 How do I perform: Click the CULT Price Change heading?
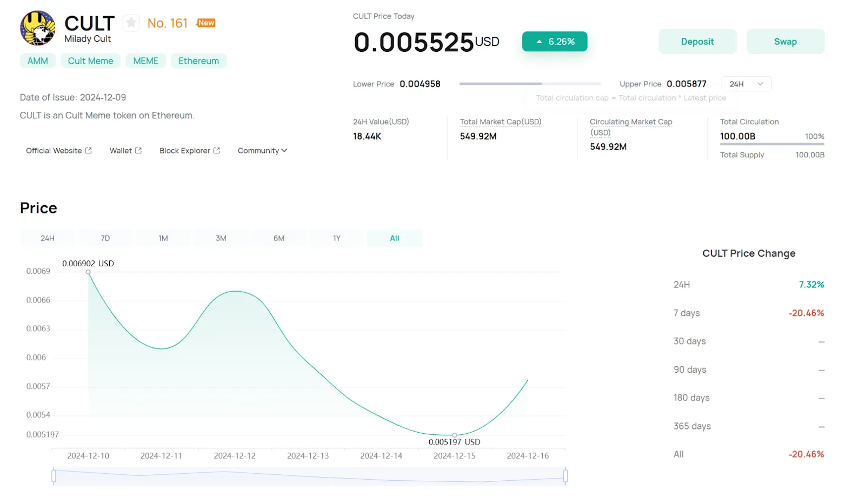(x=749, y=253)
